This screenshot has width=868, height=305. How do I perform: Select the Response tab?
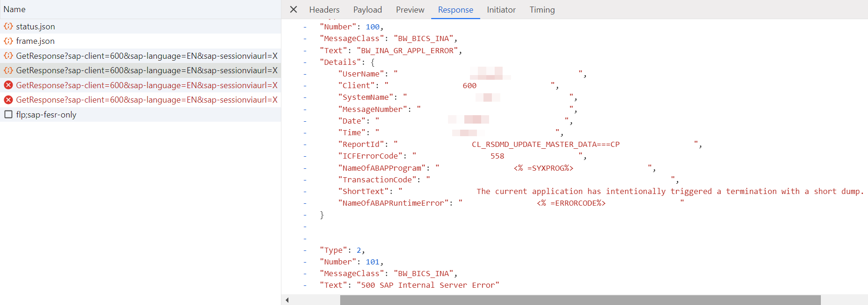[x=455, y=9]
